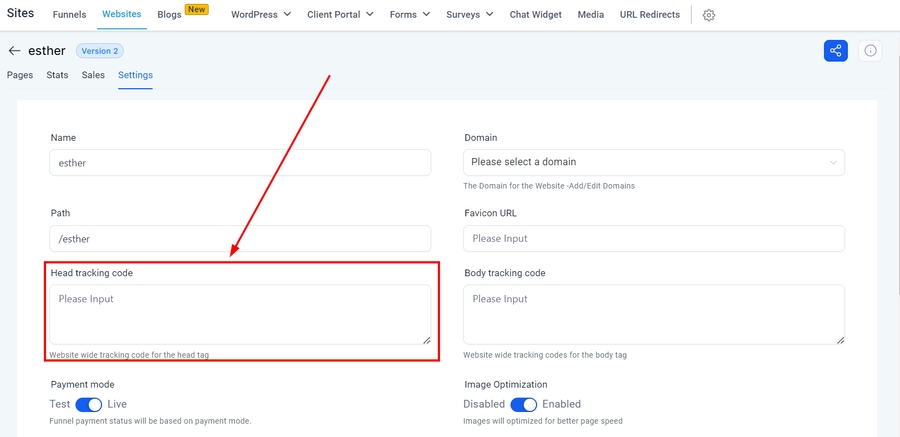Open URL Redirects page
This screenshot has height=437, width=900.
(x=649, y=15)
